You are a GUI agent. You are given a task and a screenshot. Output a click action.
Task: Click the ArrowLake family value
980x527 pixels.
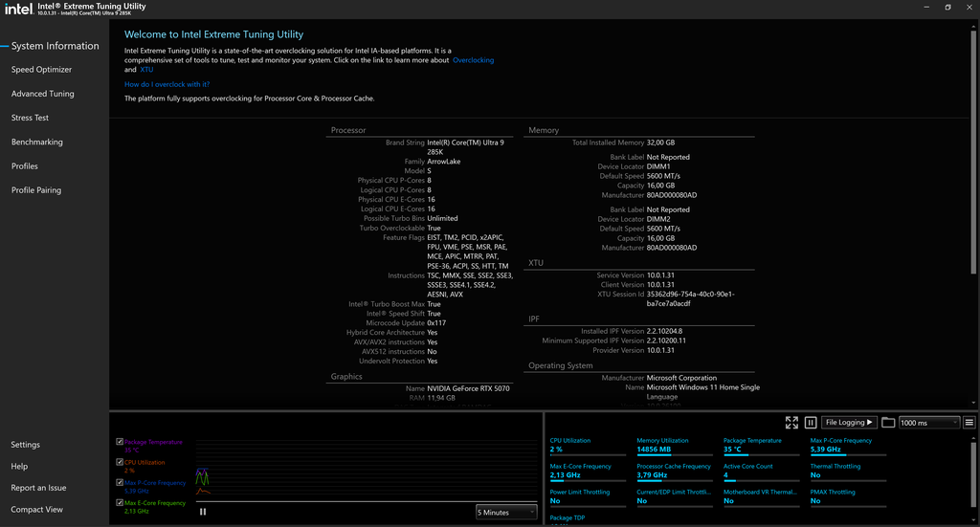tap(444, 161)
